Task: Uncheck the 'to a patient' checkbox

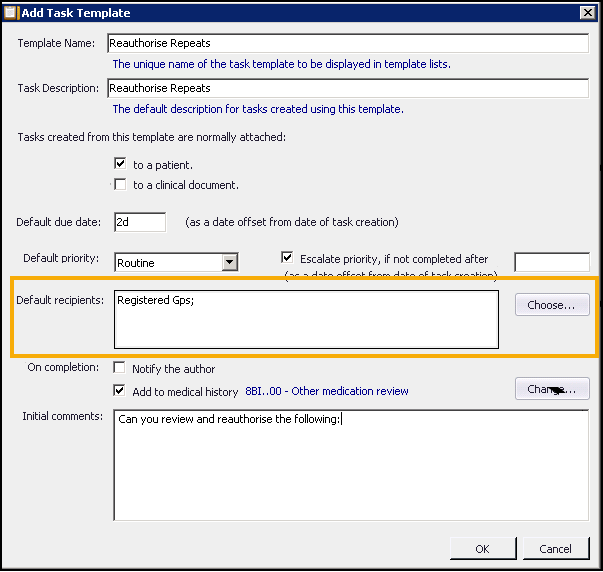Action: pos(121,164)
